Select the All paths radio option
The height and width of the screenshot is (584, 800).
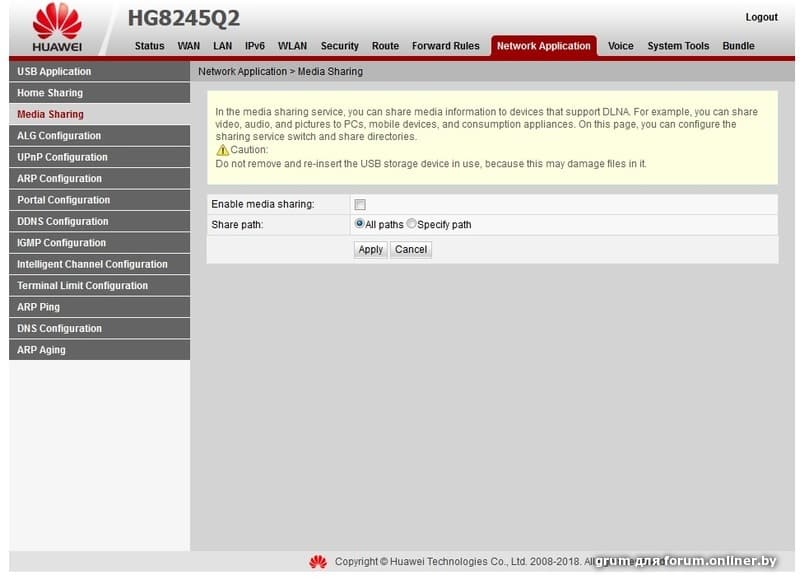coord(359,224)
